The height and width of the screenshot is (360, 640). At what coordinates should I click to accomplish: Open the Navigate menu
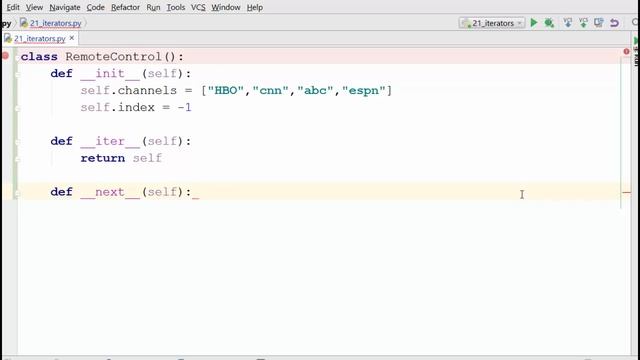tap(64, 7)
